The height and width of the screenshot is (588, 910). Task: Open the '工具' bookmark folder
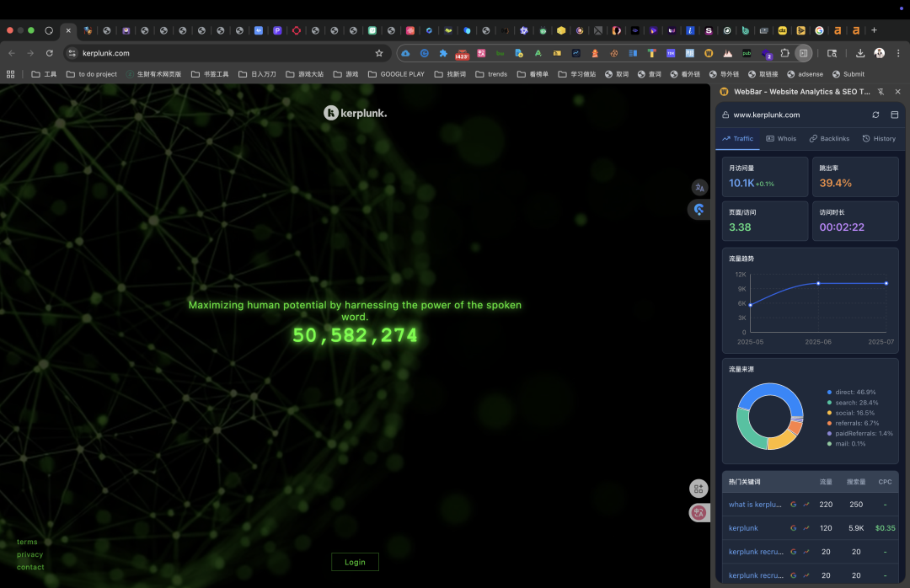pyautogui.click(x=44, y=74)
